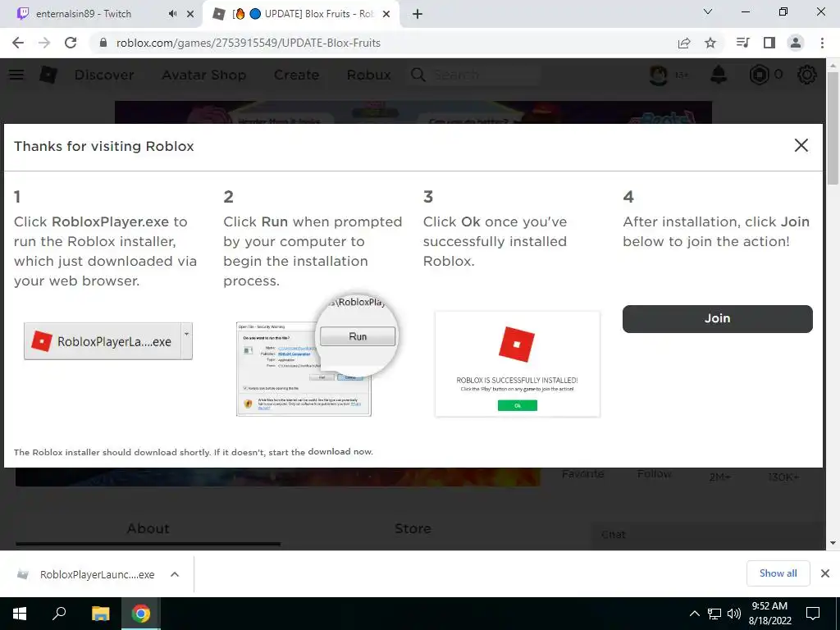Image resolution: width=840 pixels, height=630 pixels.
Task: Go back to previous page
Action: (x=18, y=43)
